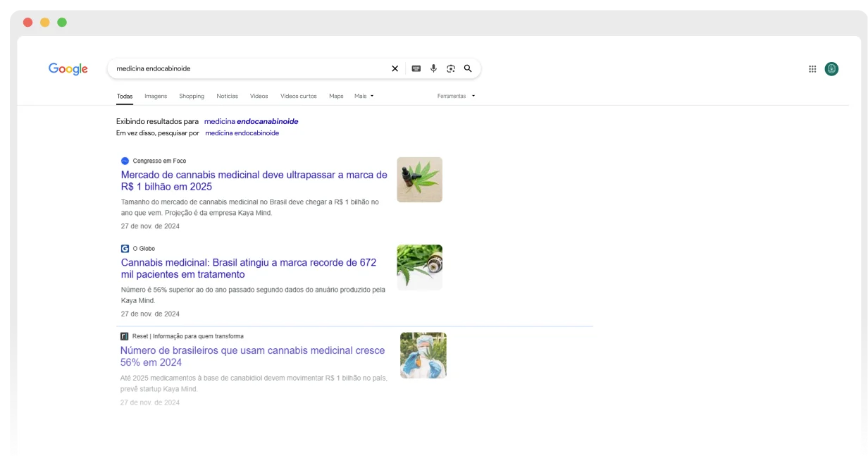This screenshot has width=868, height=456.
Task: Open the Maps tab
Action: coord(336,96)
